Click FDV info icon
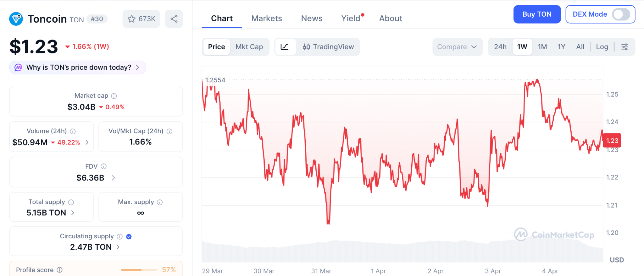 coord(103,166)
